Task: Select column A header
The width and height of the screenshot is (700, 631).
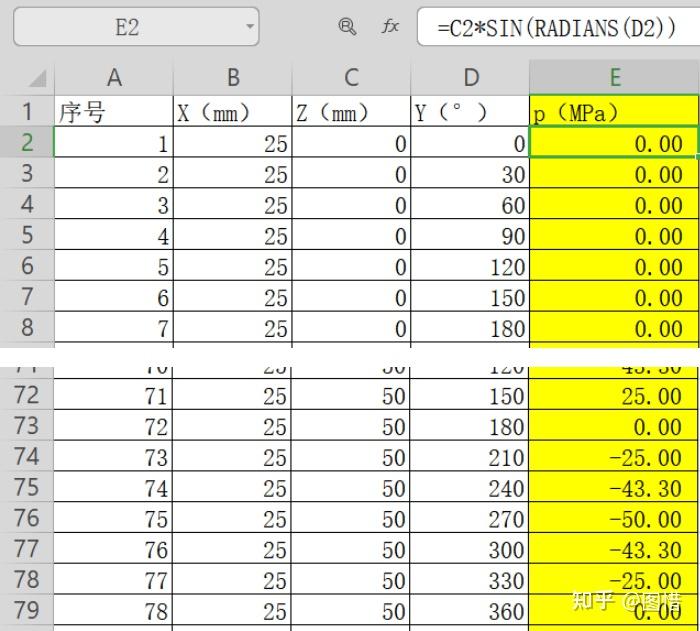Action: click(114, 78)
